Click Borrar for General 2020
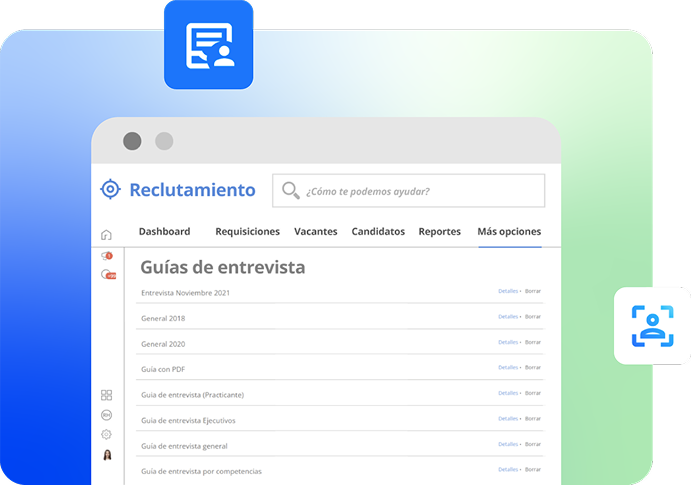 (533, 342)
